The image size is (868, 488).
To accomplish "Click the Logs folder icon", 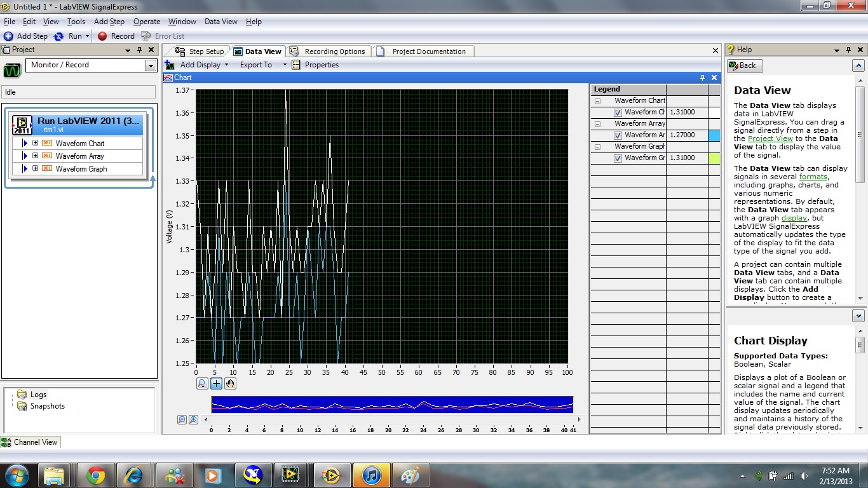I will (x=22, y=395).
